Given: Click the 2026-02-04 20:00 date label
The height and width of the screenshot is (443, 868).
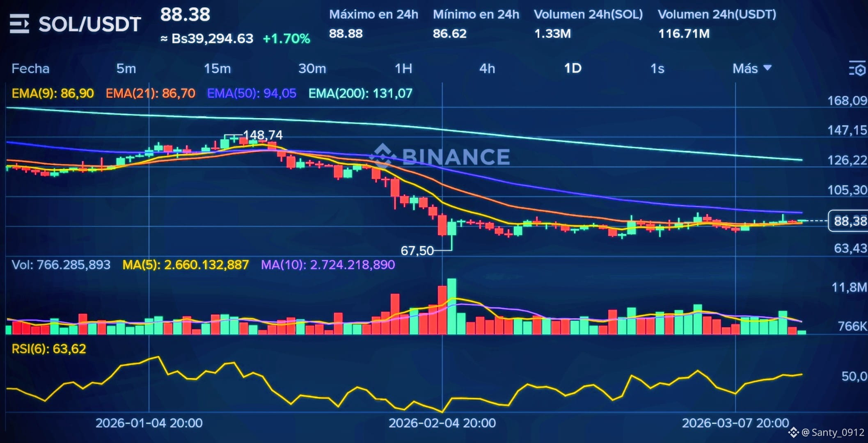Looking at the screenshot, I should click(x=442, y=423).
